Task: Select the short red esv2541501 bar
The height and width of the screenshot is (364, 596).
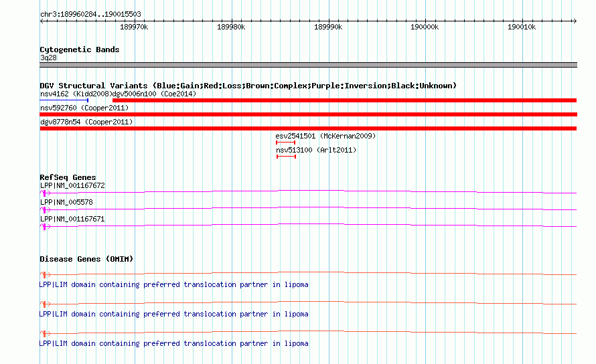Action: click(x=285, y=143)
